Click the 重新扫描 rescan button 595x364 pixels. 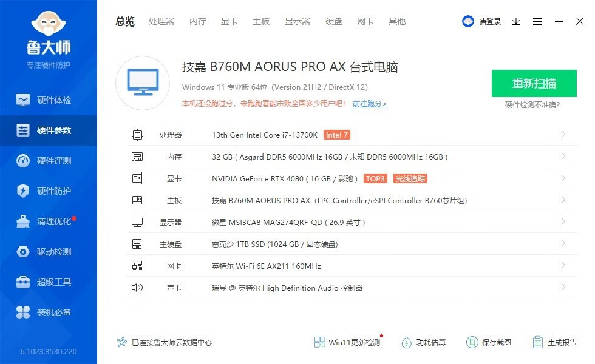(x=534, y=84)
